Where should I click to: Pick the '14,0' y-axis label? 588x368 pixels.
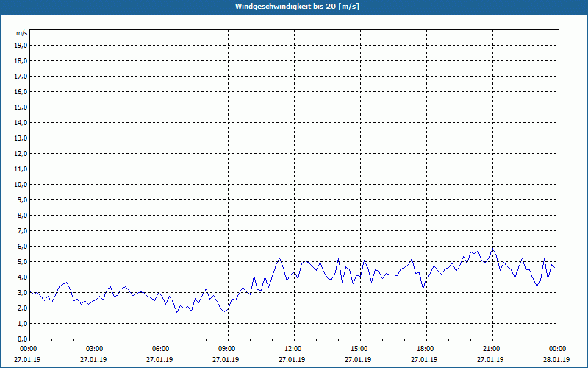pyautogui.click(x=21, y=122)
